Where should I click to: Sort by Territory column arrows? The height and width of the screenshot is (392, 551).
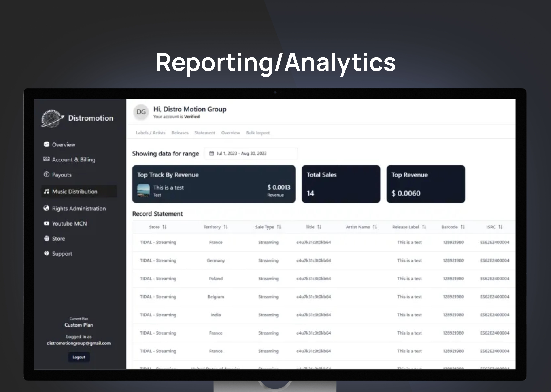pyautogui.click(x=226, y=227)
